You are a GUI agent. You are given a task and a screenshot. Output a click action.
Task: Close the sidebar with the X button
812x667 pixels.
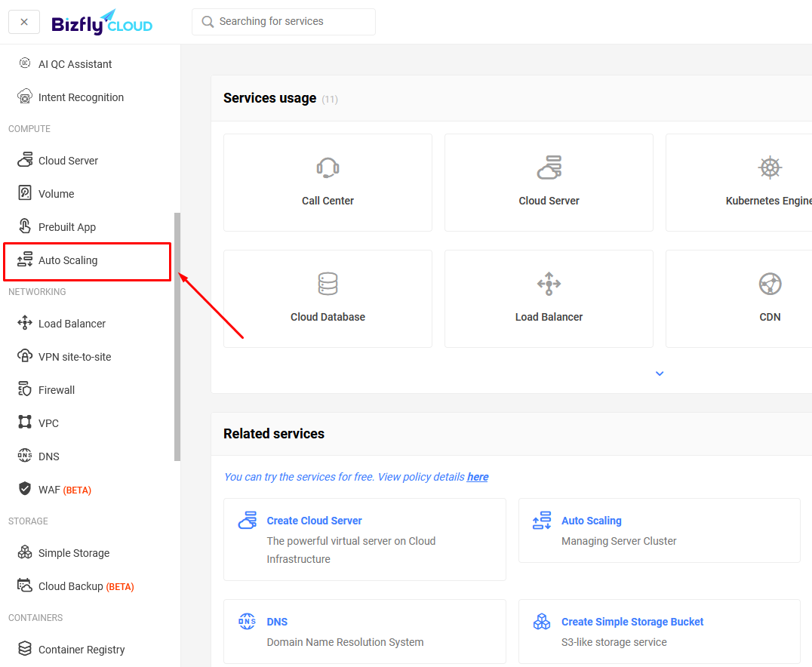24,22
